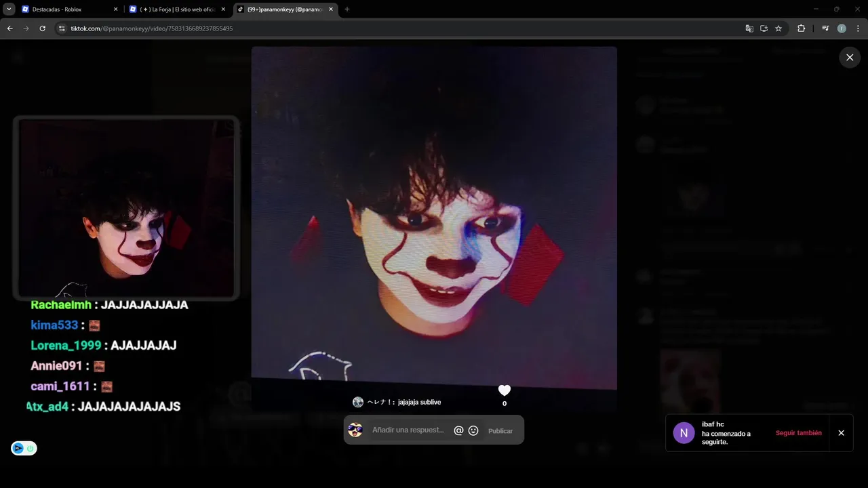
Task: Click the like count 0 under heart
Action: point(504,404)
